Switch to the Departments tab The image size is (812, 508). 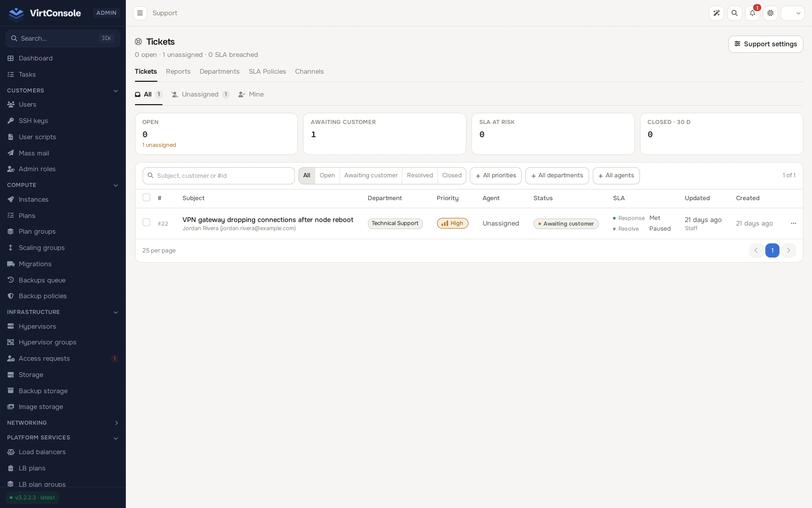(x=219, y=72)
